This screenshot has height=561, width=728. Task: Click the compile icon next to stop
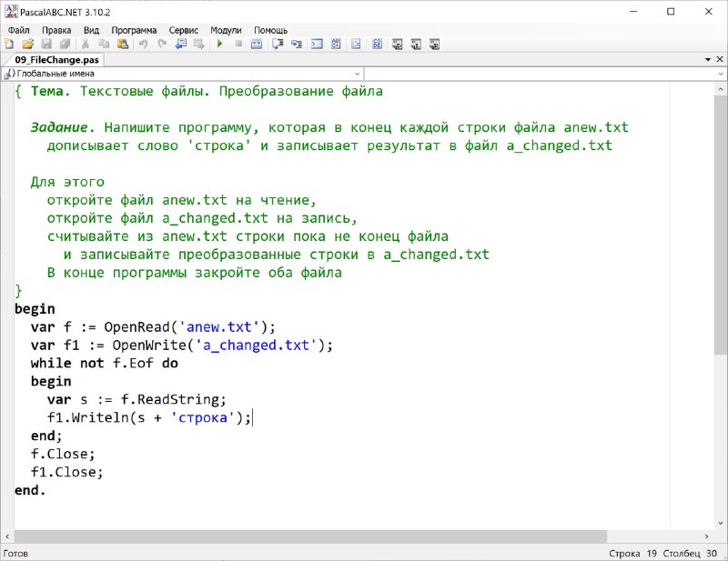(x=257, y=44)
